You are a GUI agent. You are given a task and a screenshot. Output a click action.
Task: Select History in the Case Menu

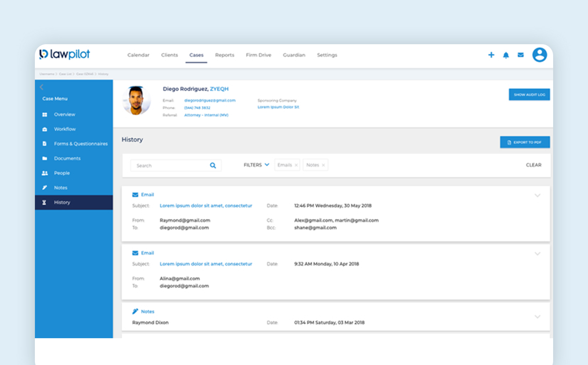(x=74, y=202)
